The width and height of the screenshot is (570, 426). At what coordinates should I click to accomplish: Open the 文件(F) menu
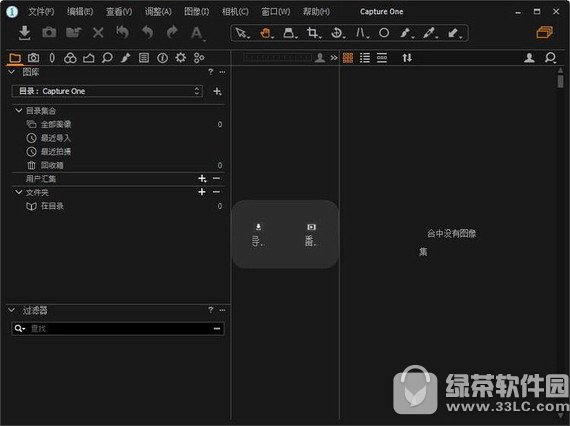click(x=41, y=12)
